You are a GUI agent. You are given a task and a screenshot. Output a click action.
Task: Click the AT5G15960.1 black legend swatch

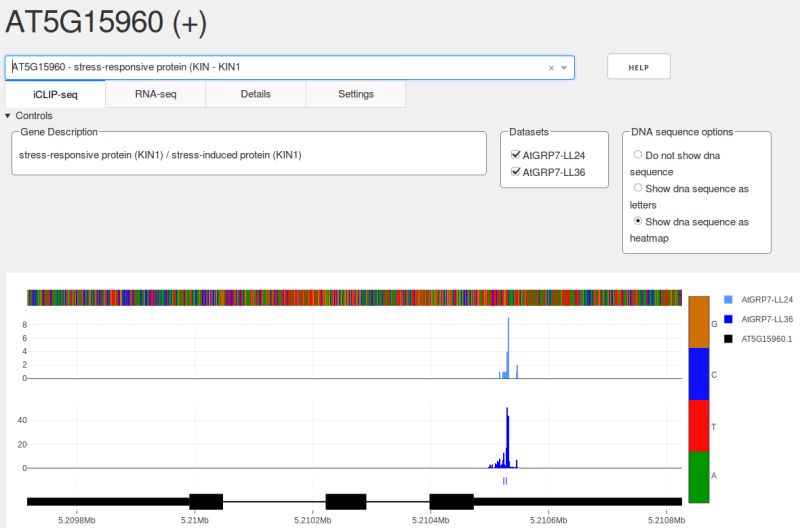click(x=728, y=339)
